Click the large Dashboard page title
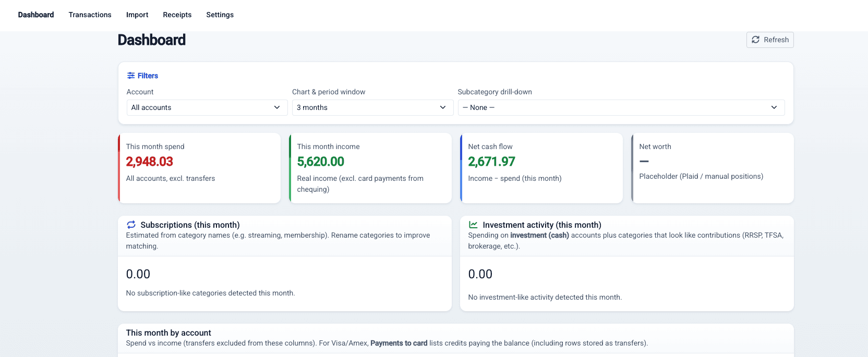 coord(152,40)
